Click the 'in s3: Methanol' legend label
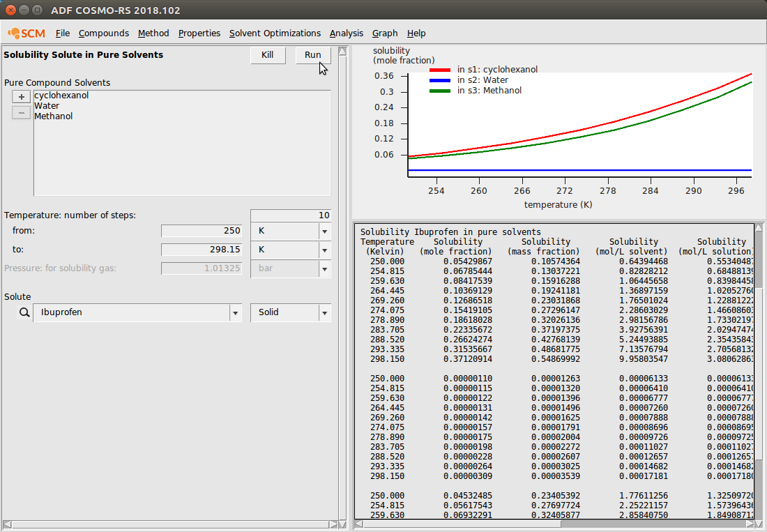 click(x=489, y=91)
